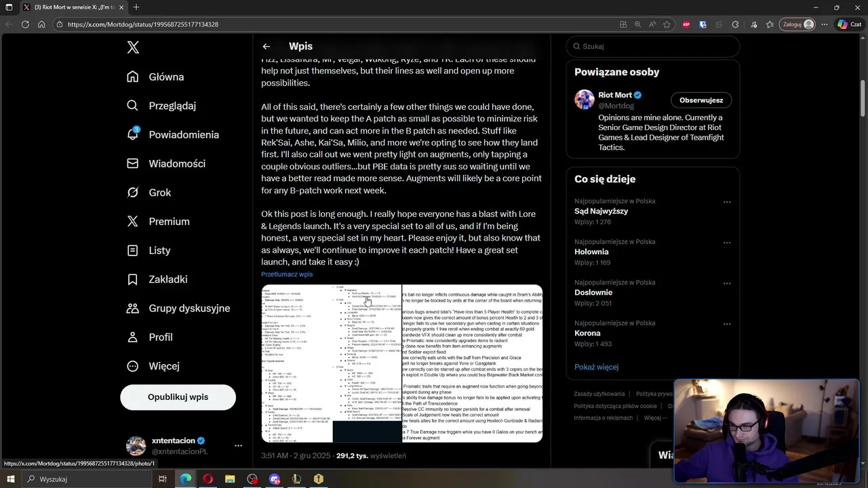Screen dimensions: 868x488
Task: Click the back arrow beside Wpis
Action: (267, 46)
